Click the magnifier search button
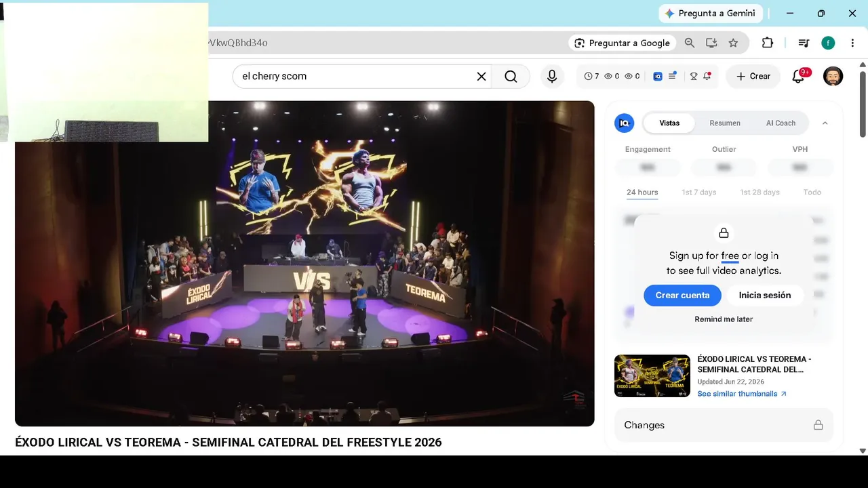Screen dimensions: 868x488 pos(511,77)
